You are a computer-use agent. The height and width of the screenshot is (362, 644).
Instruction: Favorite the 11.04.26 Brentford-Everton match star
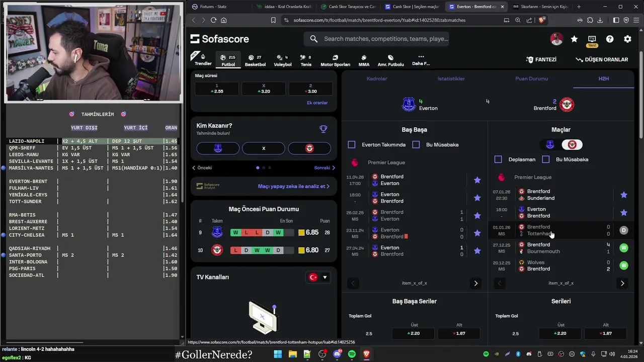click(477, 180)
